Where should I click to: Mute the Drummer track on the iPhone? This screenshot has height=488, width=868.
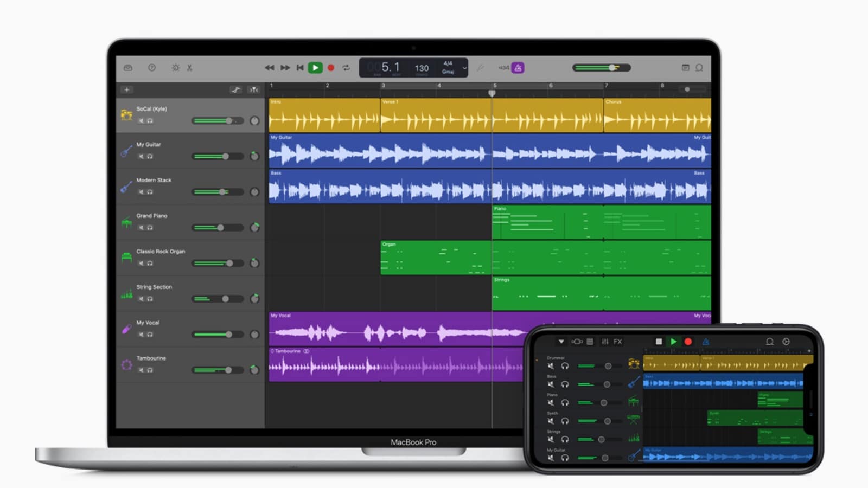click(551, 367)
